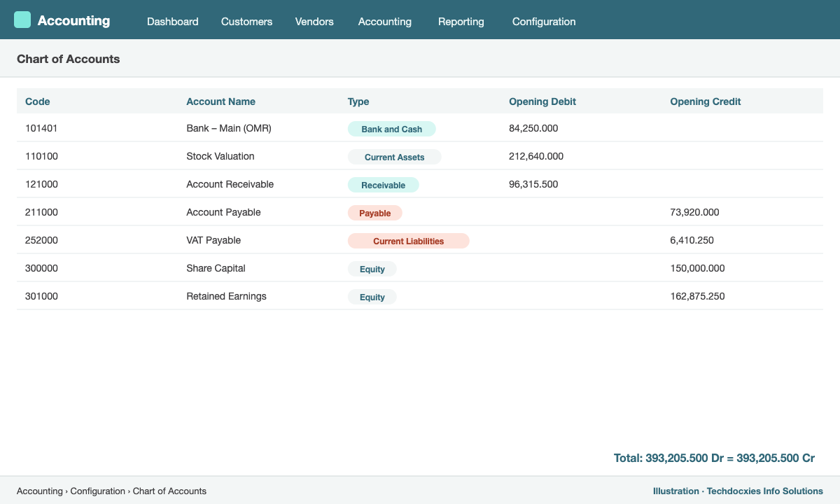The width and height of the screenshot is (840, 504).
Task: Select account code 101401
Action: (41, 128)
